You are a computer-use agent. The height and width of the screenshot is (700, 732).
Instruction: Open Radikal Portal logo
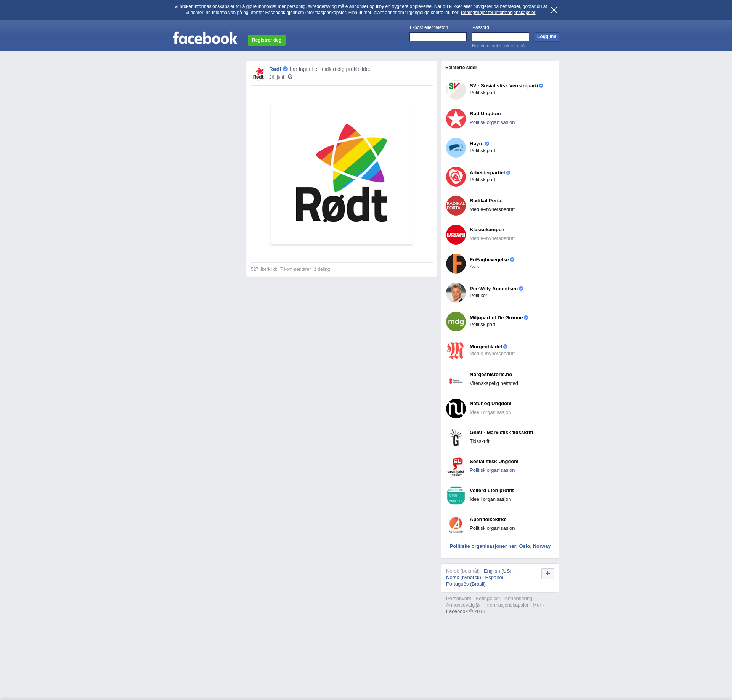(x=456, y=206)
